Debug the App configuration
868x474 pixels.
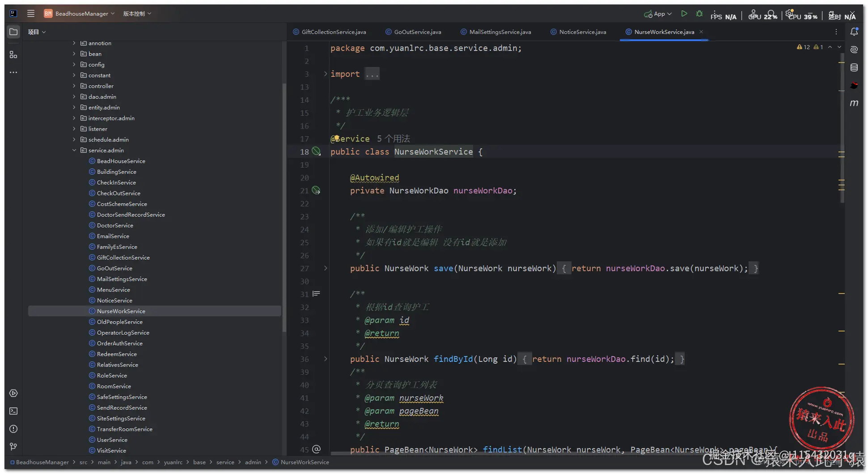coord(699,14)
